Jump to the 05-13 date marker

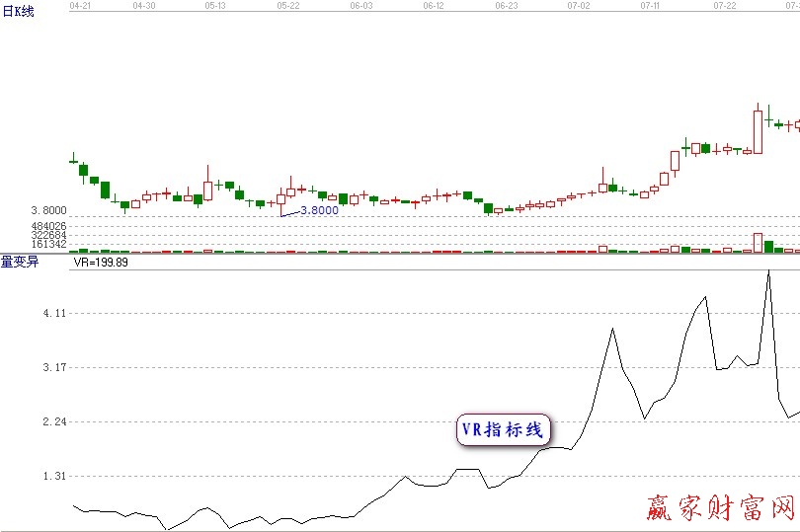215,5
